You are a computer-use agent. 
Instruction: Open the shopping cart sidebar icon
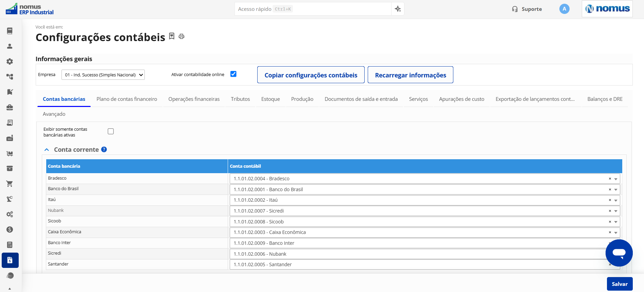(x=10, y=184)
